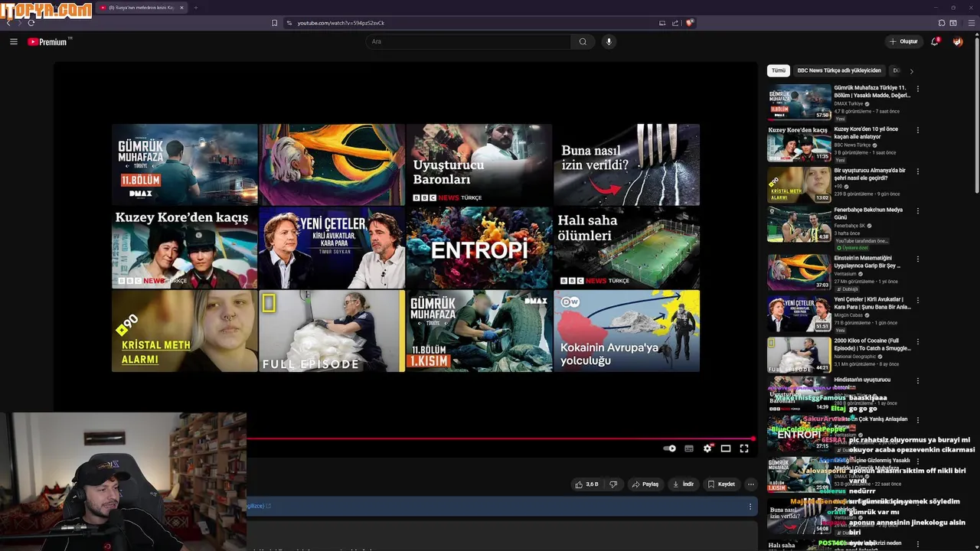Start voice search with microphone icon

609,41
